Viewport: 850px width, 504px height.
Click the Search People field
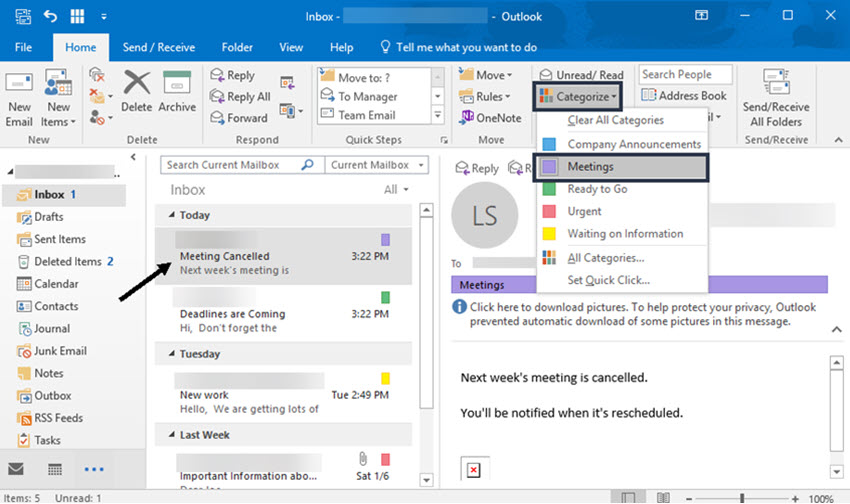685,74
